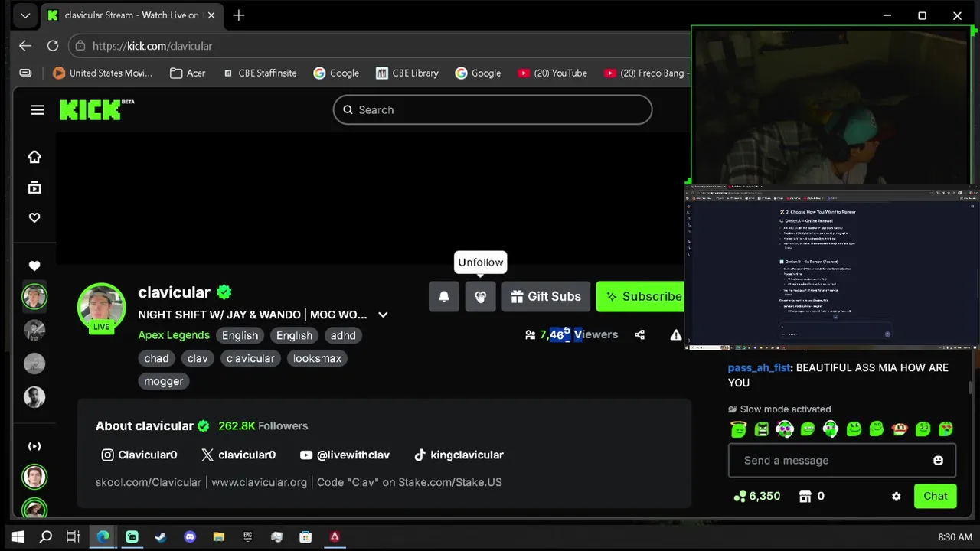The width and height of the screenshot is (980, 551).
Task: Select the chad tag
Action: (156, 358)
